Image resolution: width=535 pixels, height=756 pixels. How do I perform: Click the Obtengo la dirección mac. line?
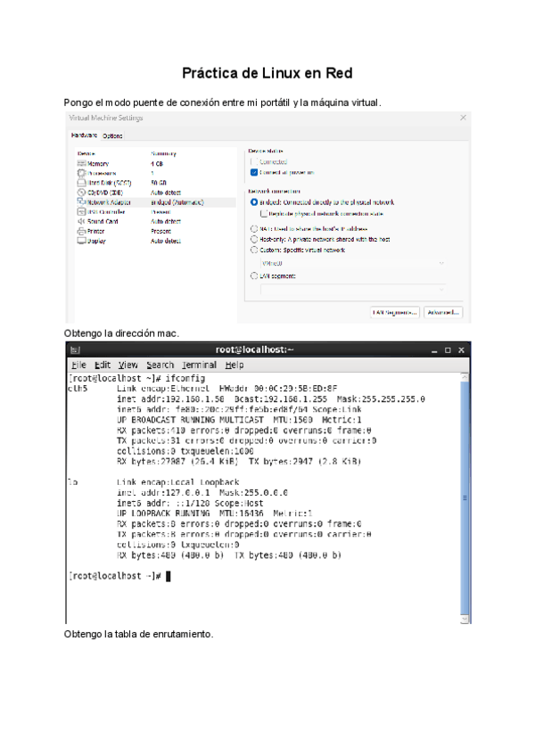coord(121,333)
